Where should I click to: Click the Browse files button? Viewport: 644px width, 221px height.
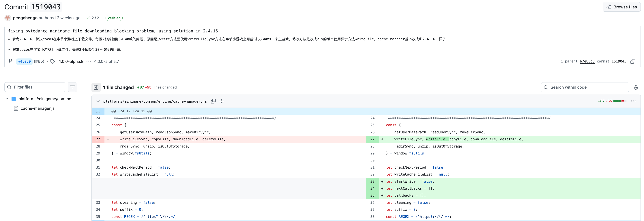(x=621, y=7)
